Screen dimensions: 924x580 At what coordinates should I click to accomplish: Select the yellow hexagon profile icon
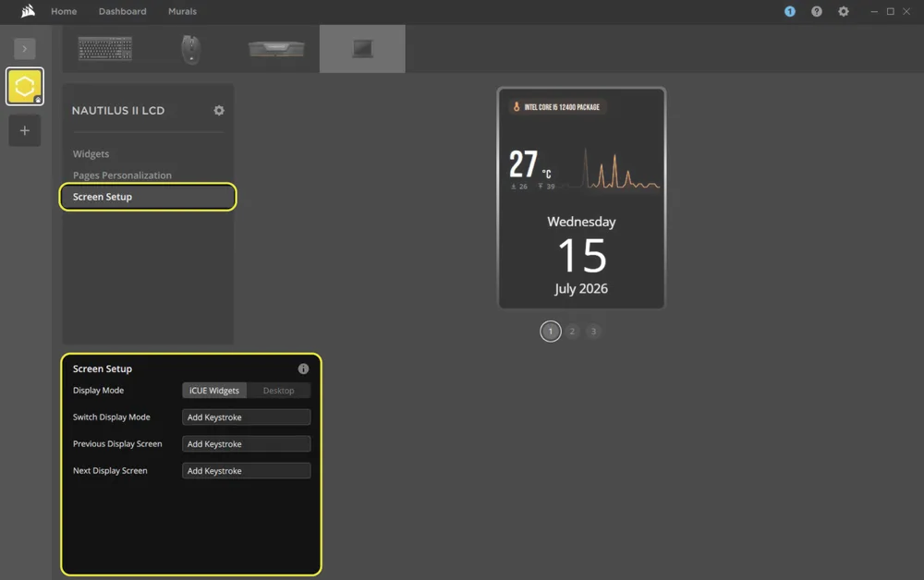(25, 87)
